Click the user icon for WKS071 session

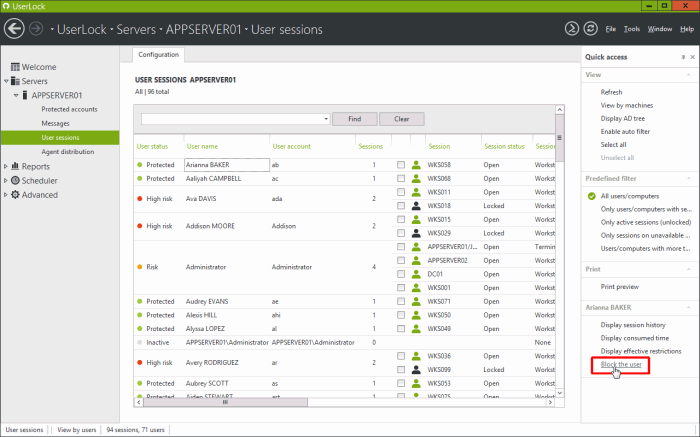tap(416, 301)
